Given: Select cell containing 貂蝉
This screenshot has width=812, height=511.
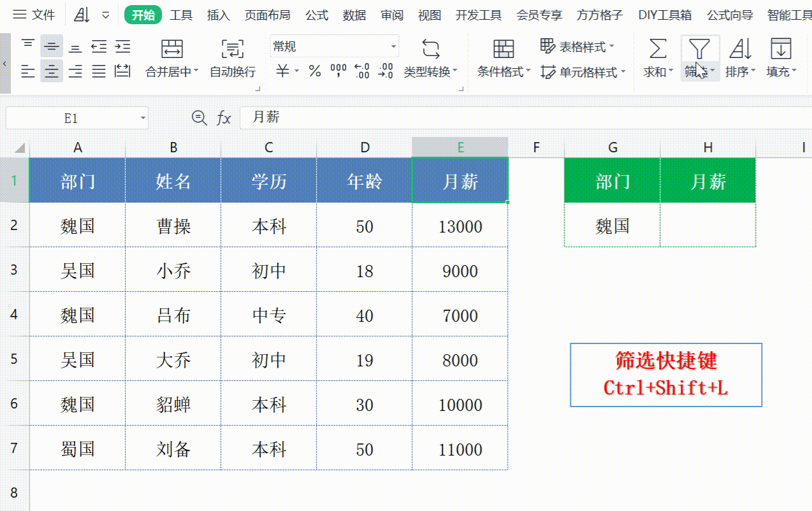Looking at the screenshot, I should [x=173, y=404].
